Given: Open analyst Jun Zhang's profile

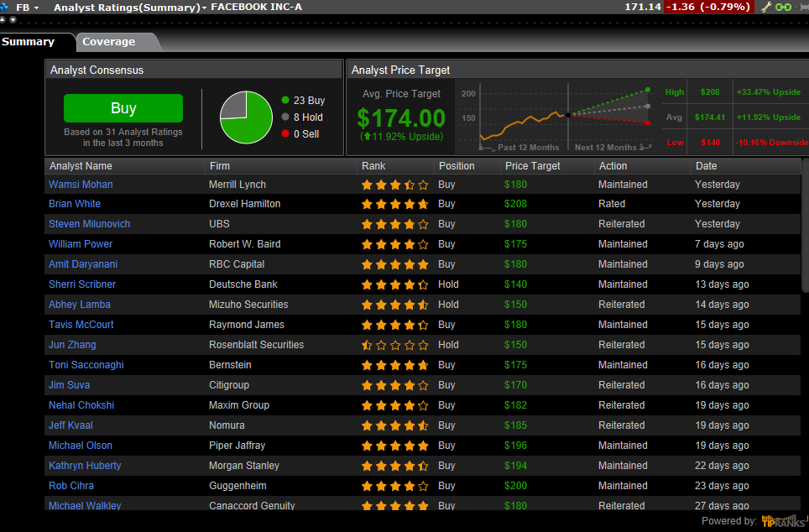Looking at the screenshot, I should 72,344.
